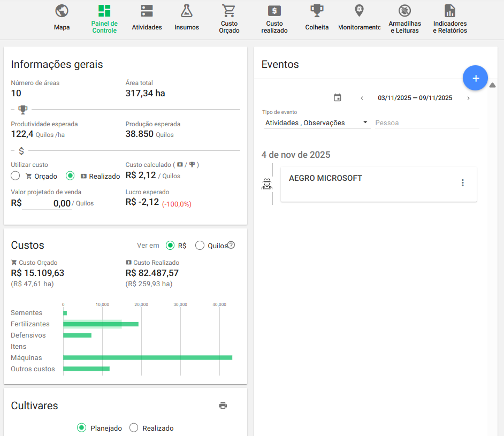Go to next week in Eventos
504x436 pixels.
pyautogui.click(x=468, y=98)
